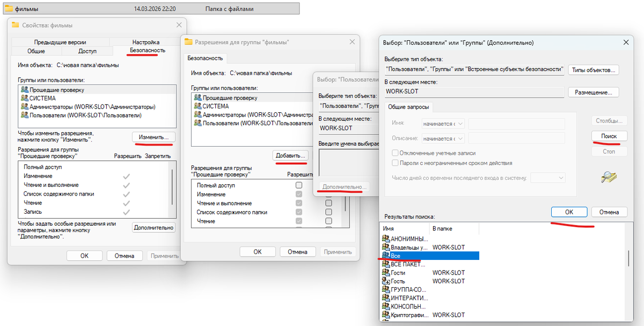Click Имя query input field
The image size is (644, 326).
point(516,124)
